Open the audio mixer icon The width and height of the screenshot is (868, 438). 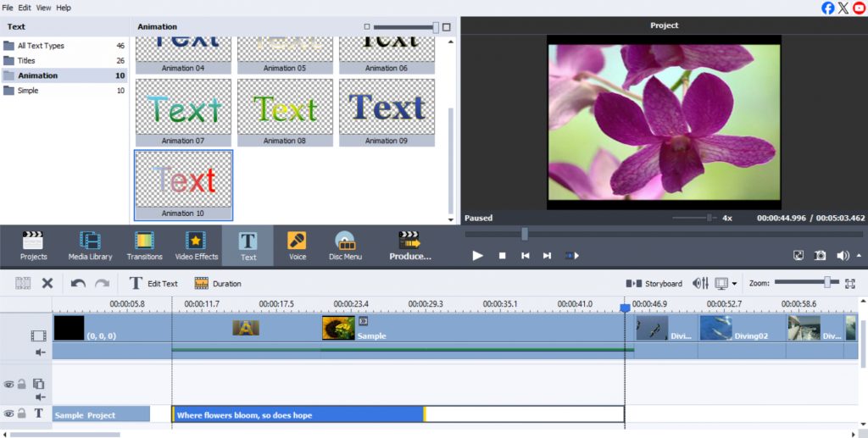pos(700,284)
